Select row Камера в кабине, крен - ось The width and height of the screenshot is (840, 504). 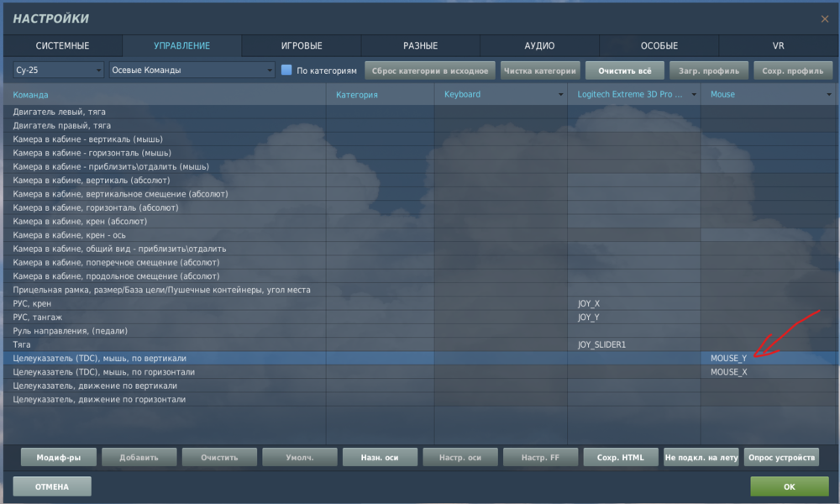pyautogui.click(x=421, y=235)
